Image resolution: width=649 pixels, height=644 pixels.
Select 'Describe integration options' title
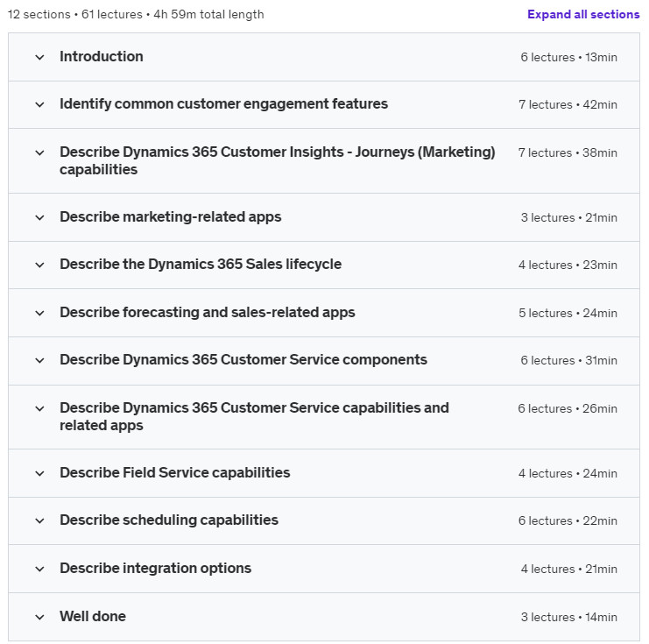tap(155, 569)
